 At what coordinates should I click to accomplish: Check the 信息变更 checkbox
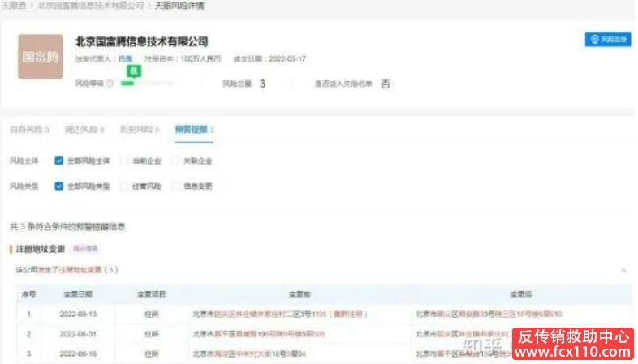point(176,186)
